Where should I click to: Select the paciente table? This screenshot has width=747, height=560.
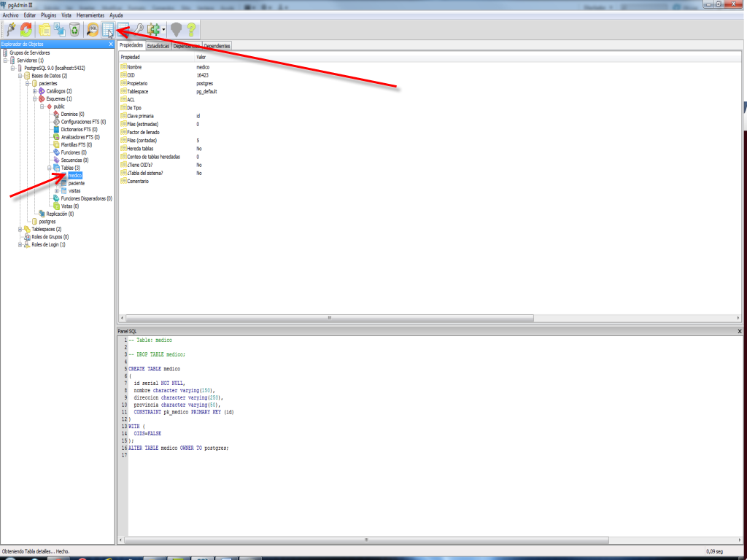click(76, 183)
